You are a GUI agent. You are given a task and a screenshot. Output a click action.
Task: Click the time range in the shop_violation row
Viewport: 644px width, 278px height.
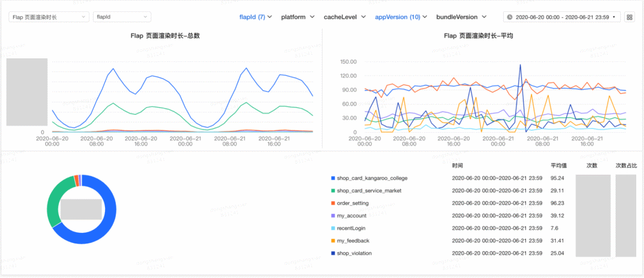497,254
